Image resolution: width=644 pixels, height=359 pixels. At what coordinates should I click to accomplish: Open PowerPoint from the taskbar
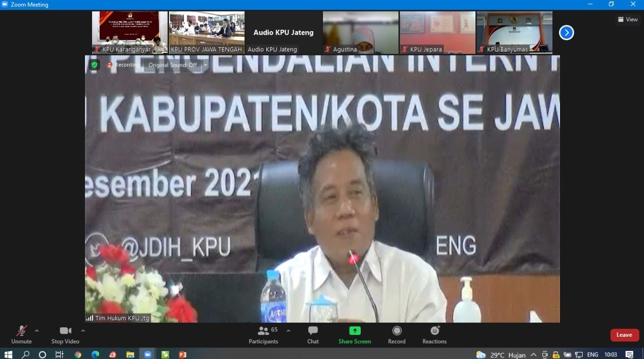tap(182, 354)
